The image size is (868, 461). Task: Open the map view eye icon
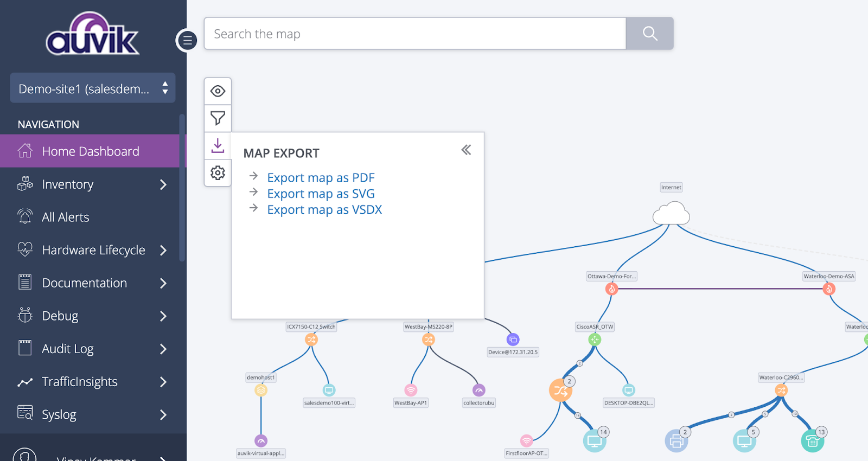[x=218, y=91]
